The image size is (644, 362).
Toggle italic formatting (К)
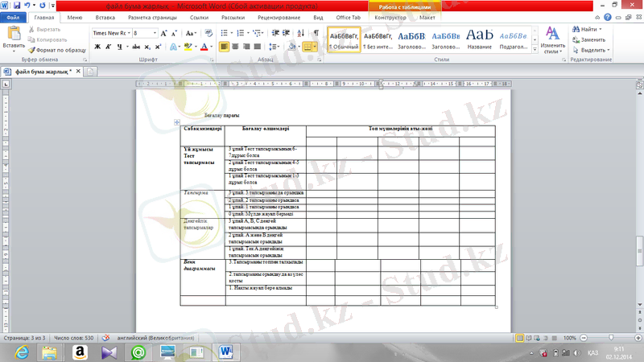click(x=108, y=47)
